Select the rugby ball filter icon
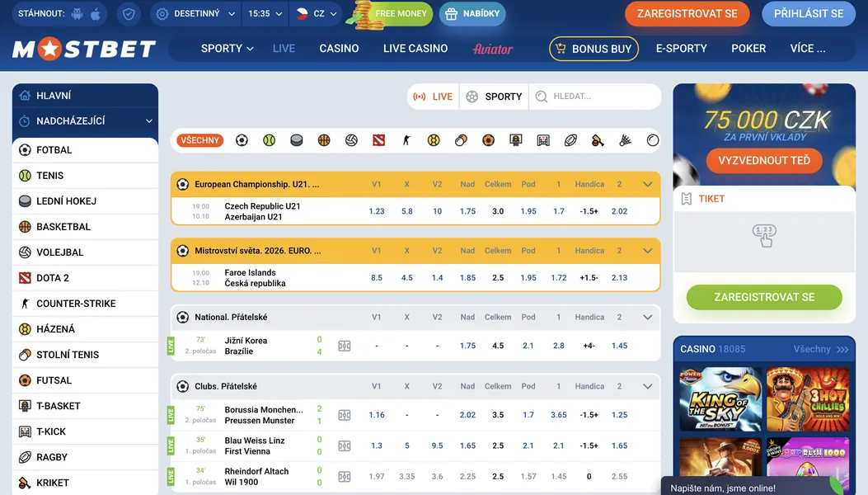 point(570,140)
